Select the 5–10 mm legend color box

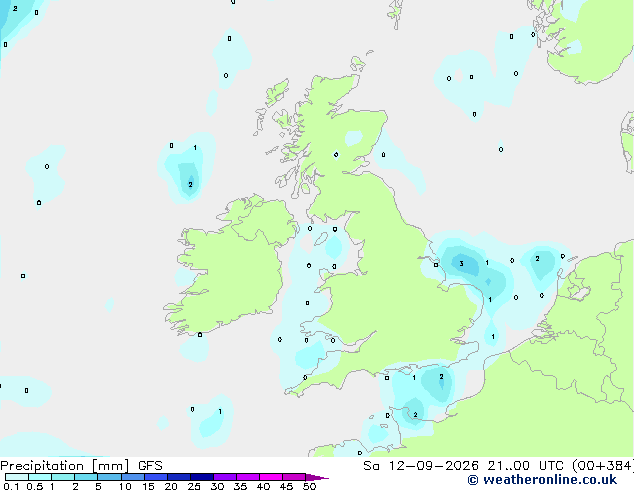click(109, 477)
